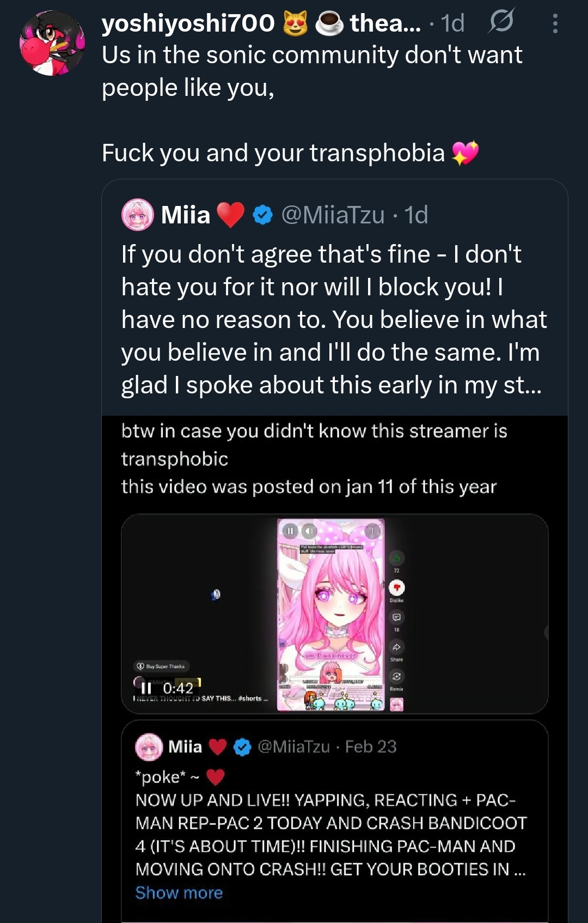Open the three-dot post options menu

coord(555,23)
